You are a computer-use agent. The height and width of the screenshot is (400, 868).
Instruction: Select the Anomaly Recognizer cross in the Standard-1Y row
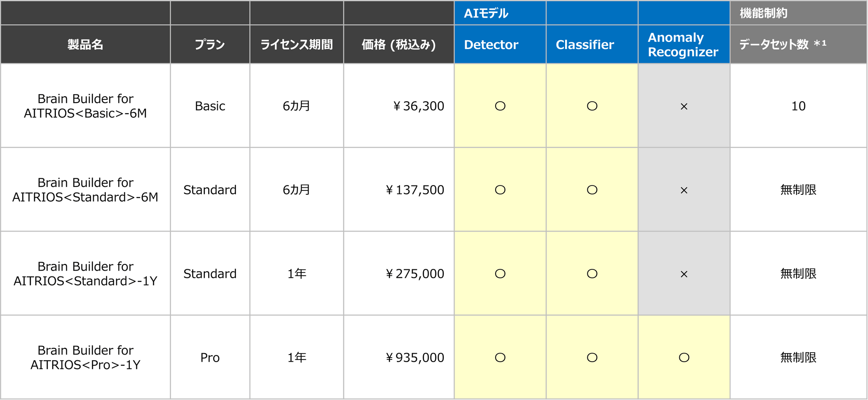684,274
